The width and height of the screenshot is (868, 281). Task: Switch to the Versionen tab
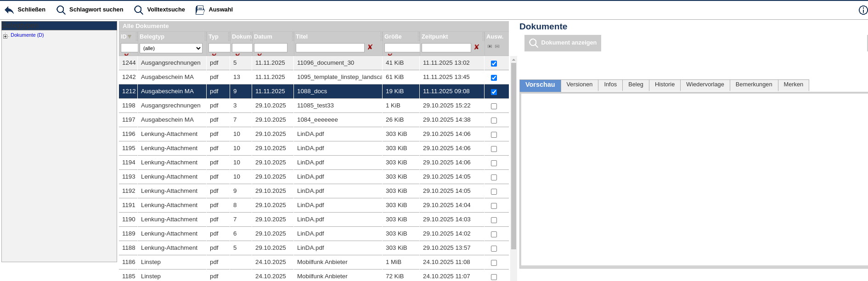[579, 85]
